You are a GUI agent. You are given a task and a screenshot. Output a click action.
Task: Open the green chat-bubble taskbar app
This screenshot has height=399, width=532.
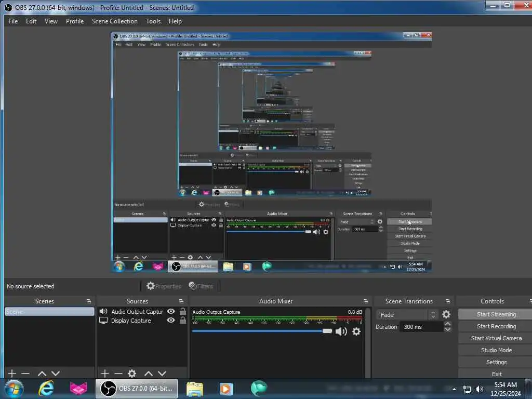pos(259,388)
